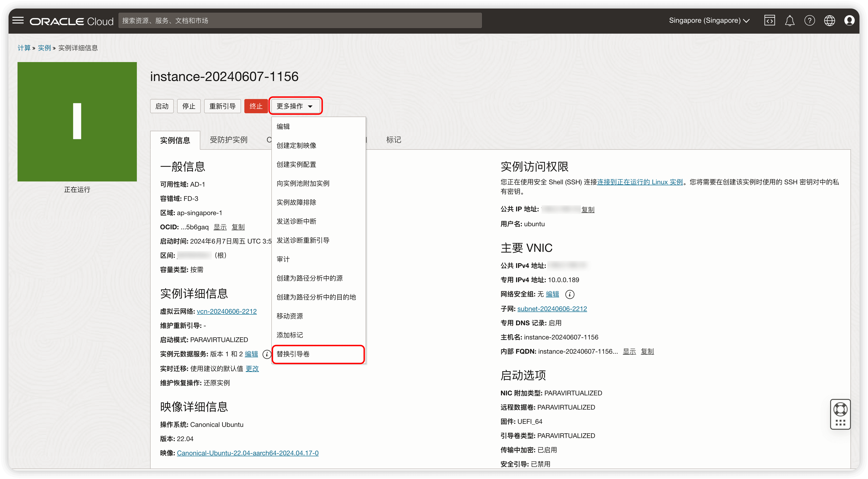
Task: Select 发送诊断中断 menu entry
Action: click(x=318, y=221)
